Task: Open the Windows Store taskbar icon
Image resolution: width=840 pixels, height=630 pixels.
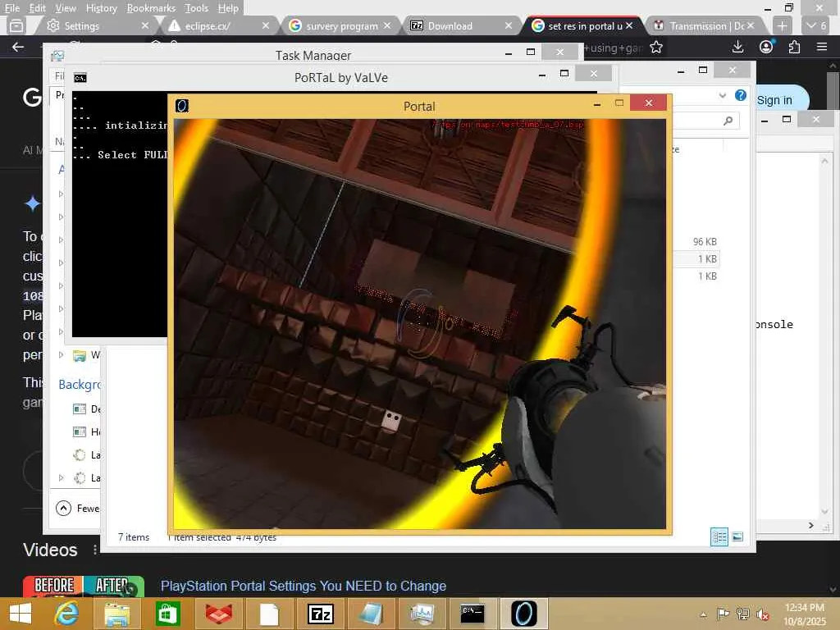Action: coord(167,614)
